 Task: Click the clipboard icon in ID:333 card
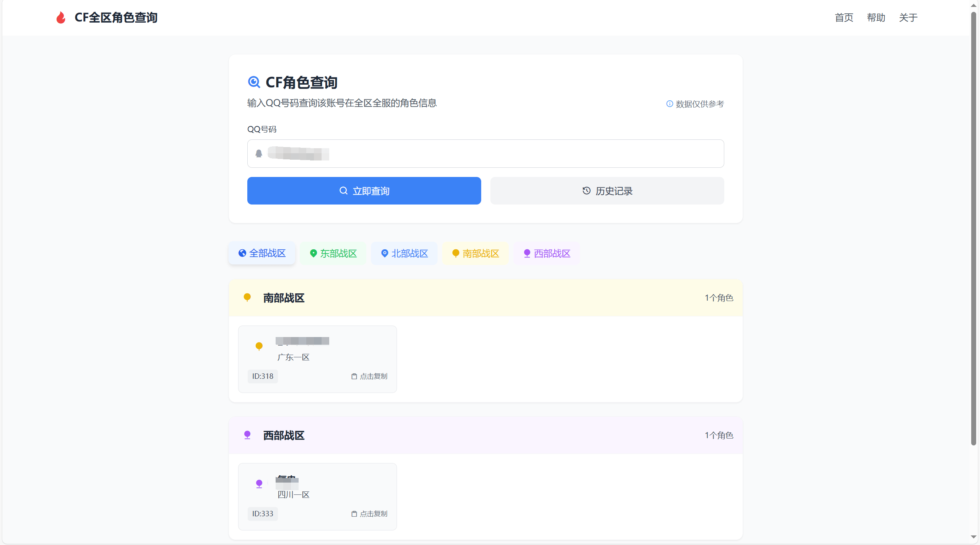[x=354, y=514]
